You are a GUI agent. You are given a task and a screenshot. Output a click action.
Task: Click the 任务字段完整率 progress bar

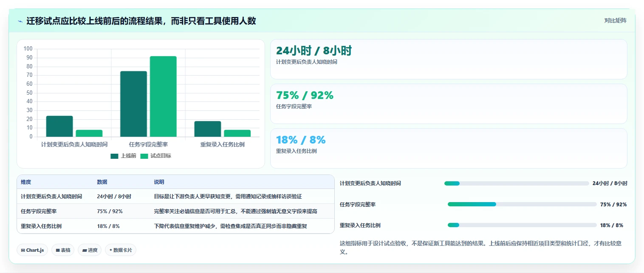pyautogui.click(x=522, y=204)
